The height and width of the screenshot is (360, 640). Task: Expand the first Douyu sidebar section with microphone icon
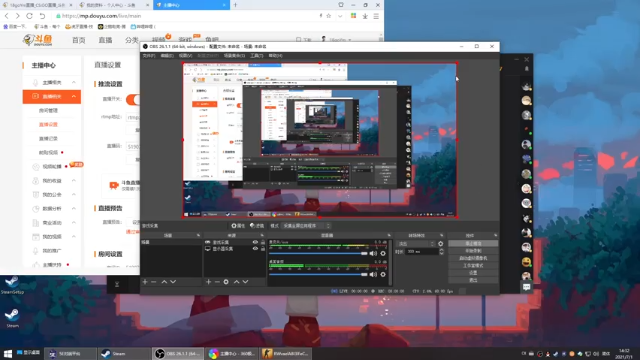point(74,82)
